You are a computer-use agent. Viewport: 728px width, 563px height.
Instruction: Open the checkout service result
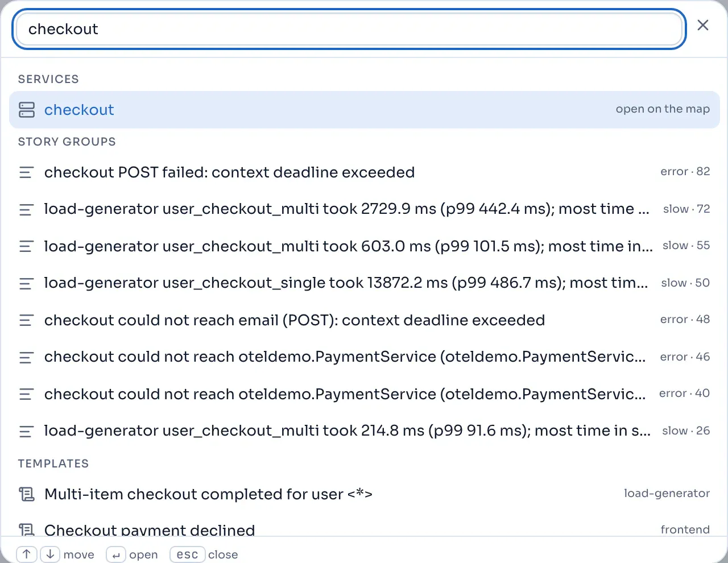coord(364,110)
